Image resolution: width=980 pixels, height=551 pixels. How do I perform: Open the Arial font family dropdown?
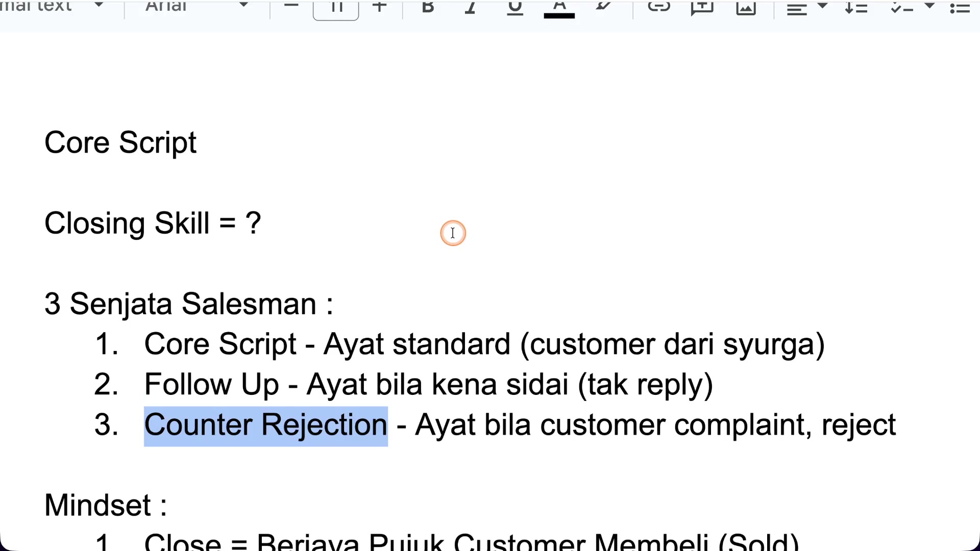(x=197, y=6)
